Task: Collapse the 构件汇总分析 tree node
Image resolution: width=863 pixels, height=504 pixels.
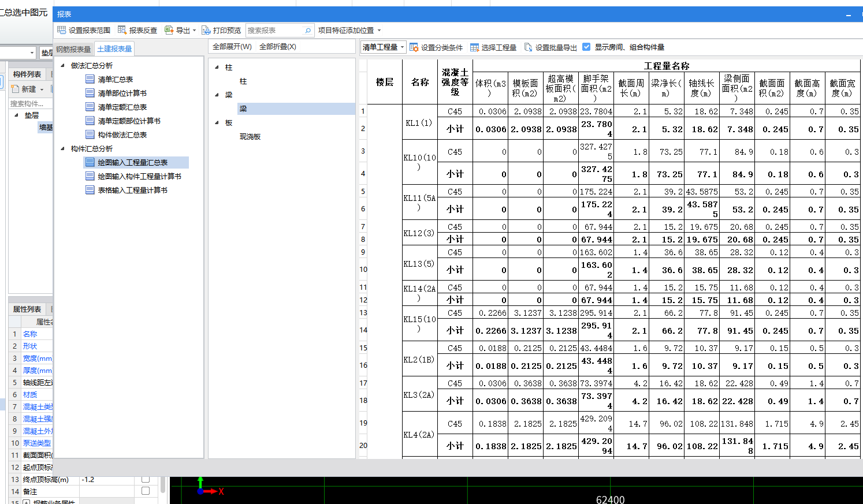Action: 63,148
